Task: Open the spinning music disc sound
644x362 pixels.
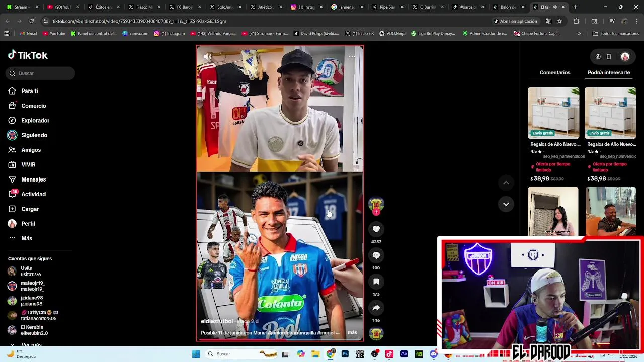Action: point(376,333)
